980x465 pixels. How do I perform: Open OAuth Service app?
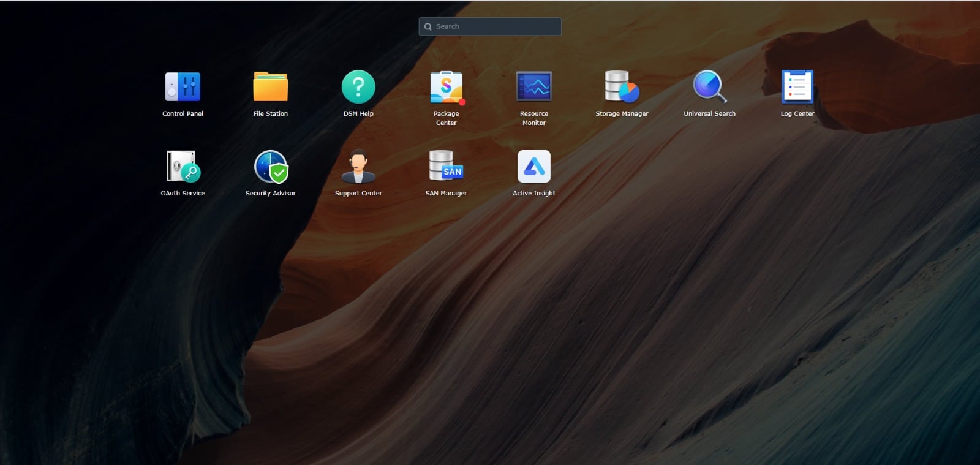[183, 167]
